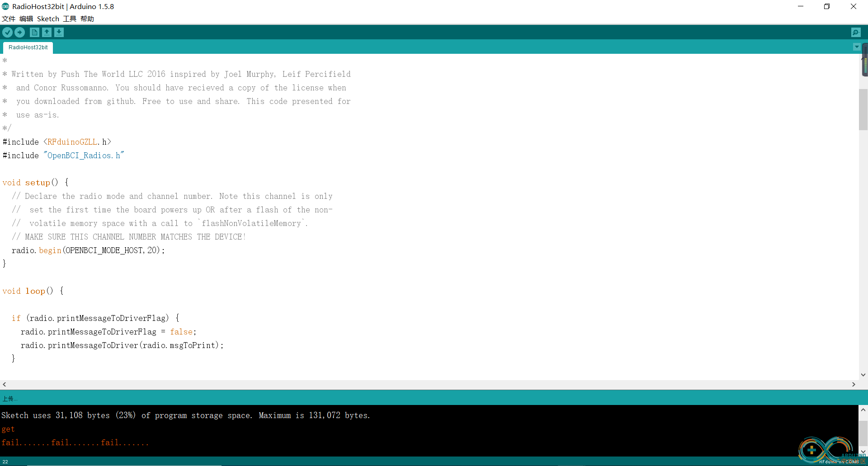Open the 帮助 menu
This screenshot has height=466, width=868.
(87, 19)
